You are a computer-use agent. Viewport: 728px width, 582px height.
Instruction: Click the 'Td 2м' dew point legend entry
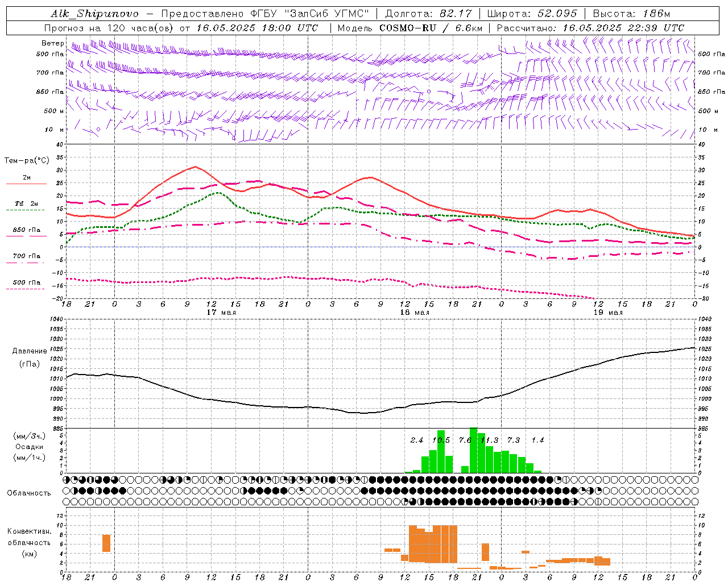pyautogui.click(x=27, y=203)
